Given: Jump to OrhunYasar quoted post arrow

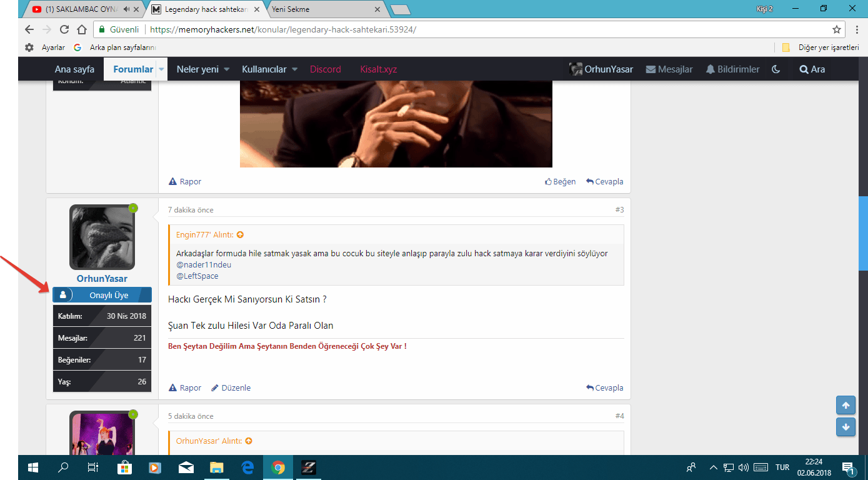Looking at the screenshot, I should tap(249, 441).
